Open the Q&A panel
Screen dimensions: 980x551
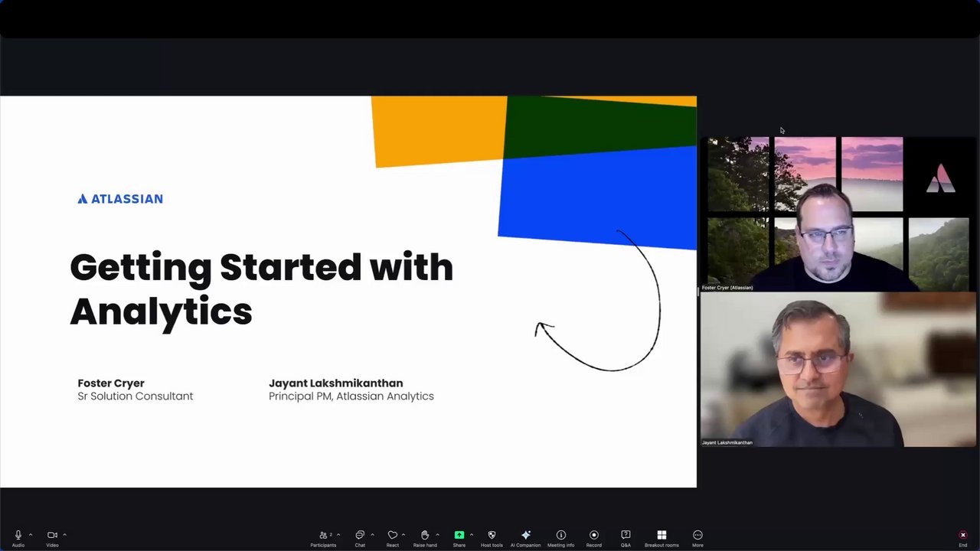point(626,538)
